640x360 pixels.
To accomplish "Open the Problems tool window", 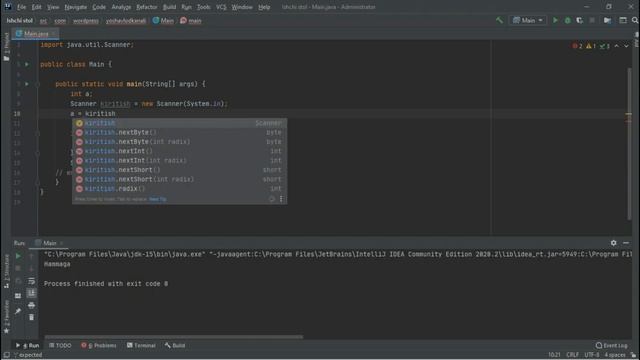I will tap(98, 345).
